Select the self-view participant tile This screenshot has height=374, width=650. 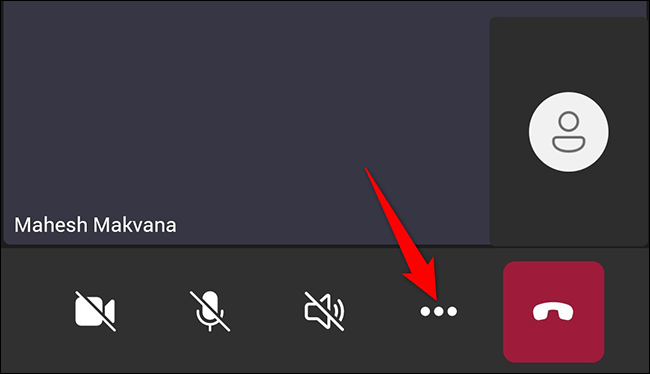(569, 132)
